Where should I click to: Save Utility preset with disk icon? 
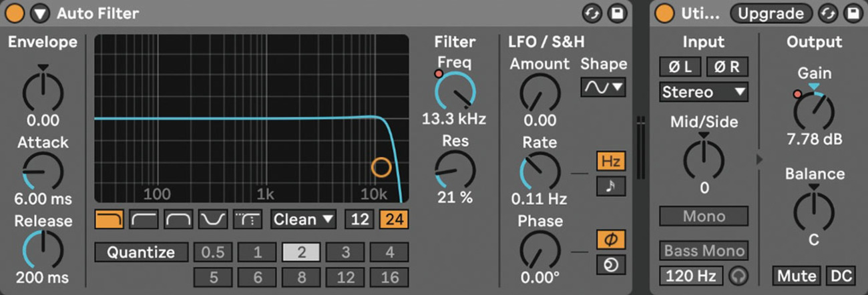pos(852,13)
